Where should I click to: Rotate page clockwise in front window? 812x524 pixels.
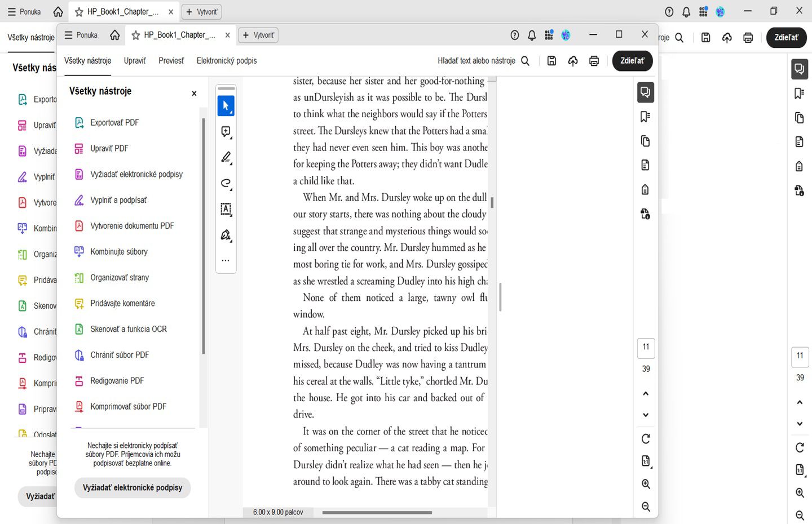(x=646, y=439)
